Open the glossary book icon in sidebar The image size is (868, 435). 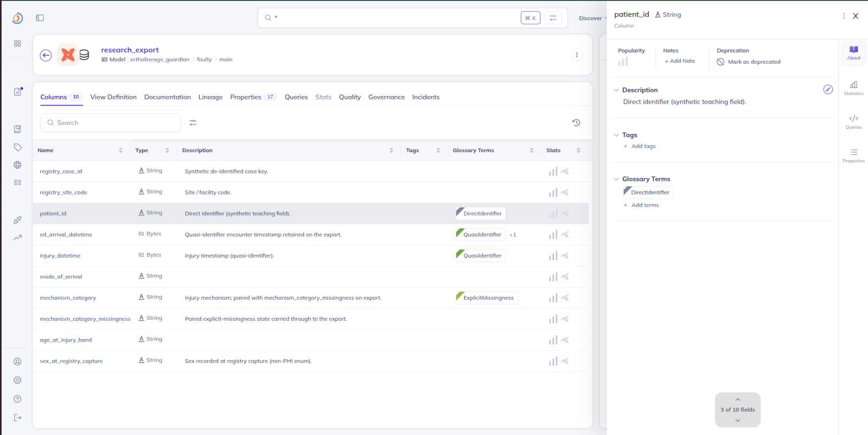click(x=18, y=129)
